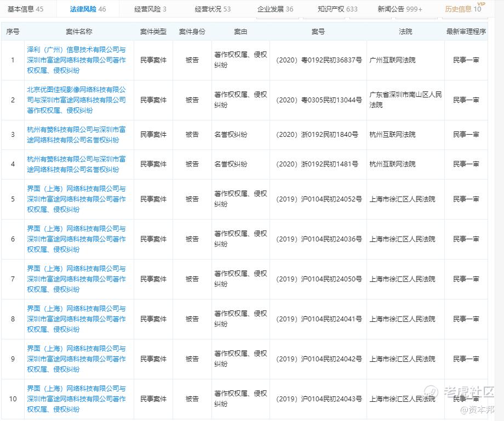Image resolution: width=504 pixels, height=421 pixels.
Task: Open case 5 link 界面（上海）网络科技
Action: click(76, 199)
